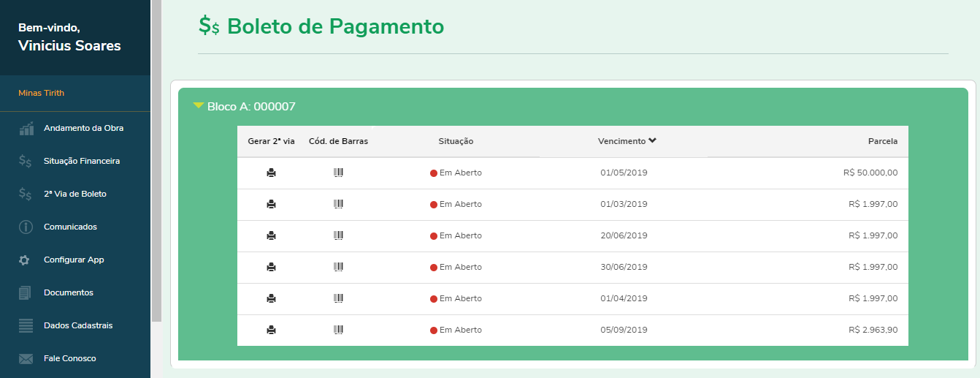The height and width of the screenshot is (378, 980).
Task: Open Configurar App settings
Action: (x=74, y=260)
